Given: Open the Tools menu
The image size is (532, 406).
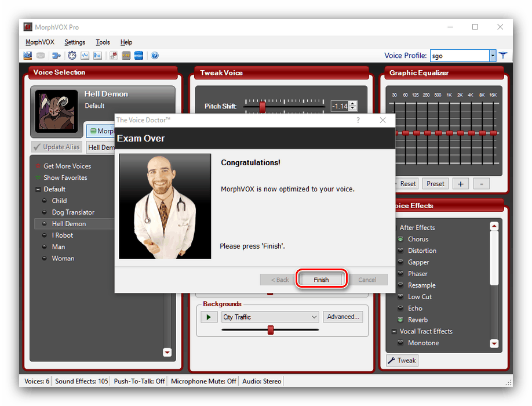Looking at the screenshot, I should point(103,42).
